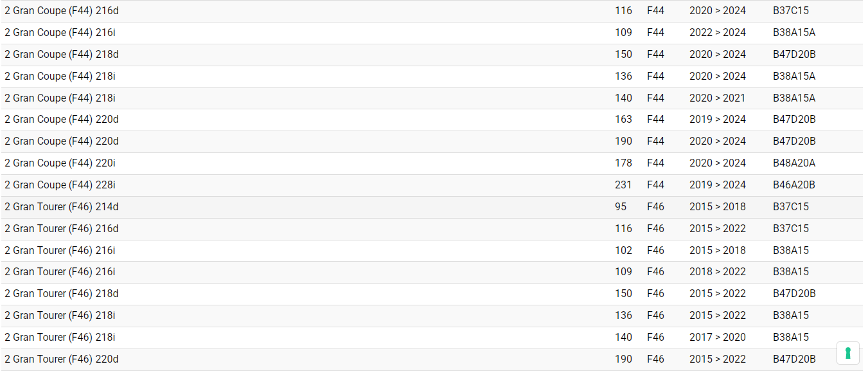This screenshot has height=371, width=868.
Task: Click the 163 power value cell
Action: pos(623,120)
